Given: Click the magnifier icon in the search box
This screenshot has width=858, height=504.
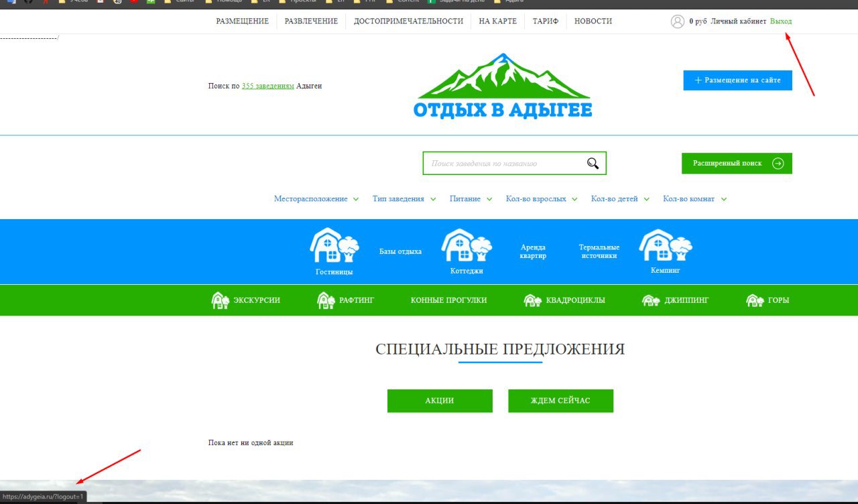Looking at the screenshot, I should pos(593,163).
